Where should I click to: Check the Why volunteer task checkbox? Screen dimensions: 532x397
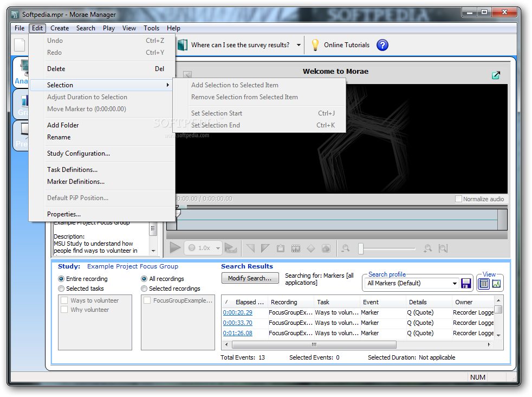[x=64, y=310]
